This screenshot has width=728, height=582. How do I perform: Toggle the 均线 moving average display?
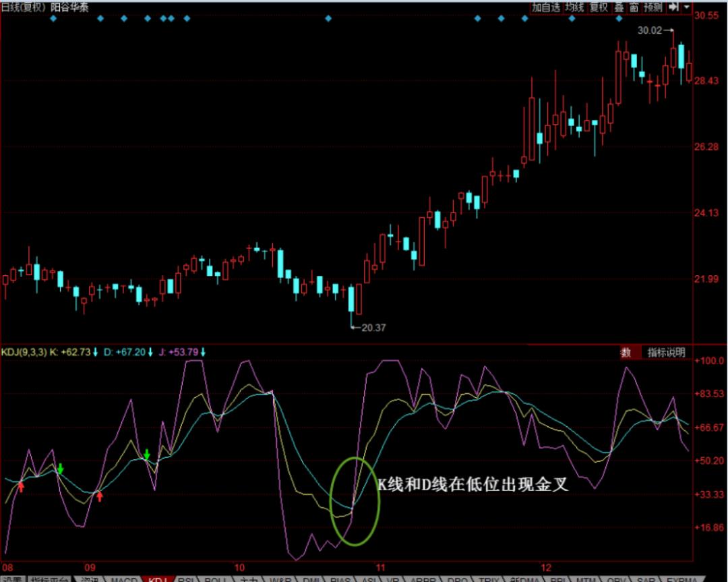coord(574,7)
